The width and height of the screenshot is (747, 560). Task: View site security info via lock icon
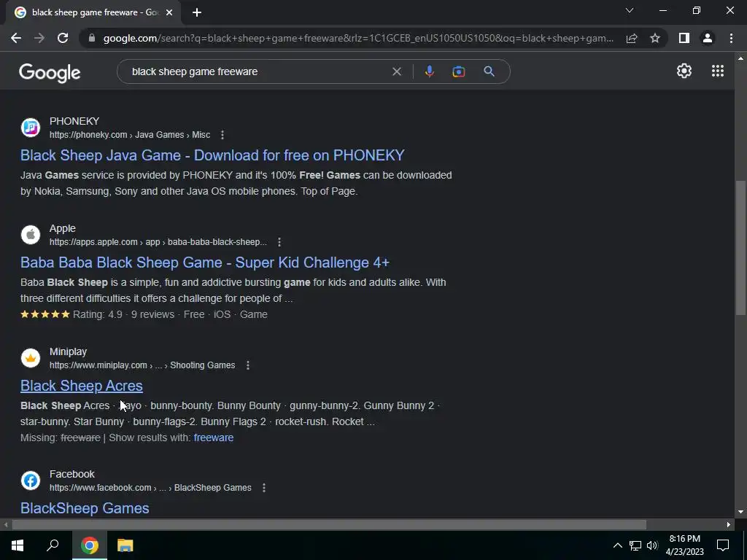click(92, 38)
